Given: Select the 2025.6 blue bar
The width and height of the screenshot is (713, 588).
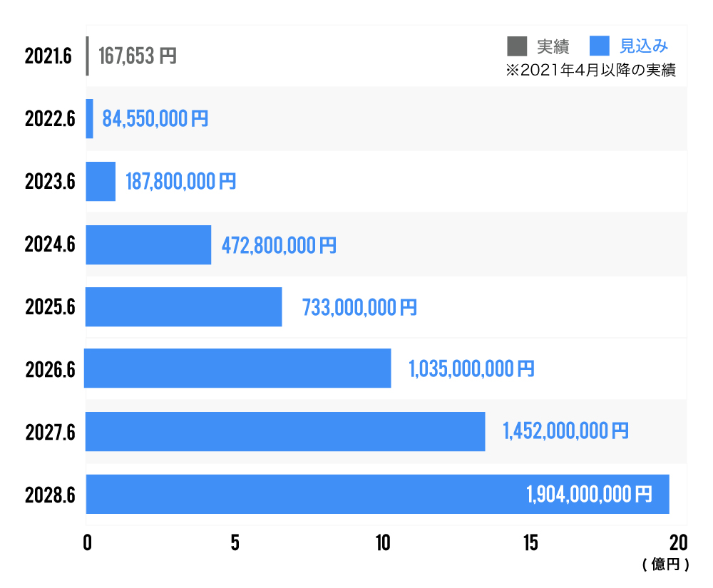Looking at the screenshot, I should [x=184, y=306].
